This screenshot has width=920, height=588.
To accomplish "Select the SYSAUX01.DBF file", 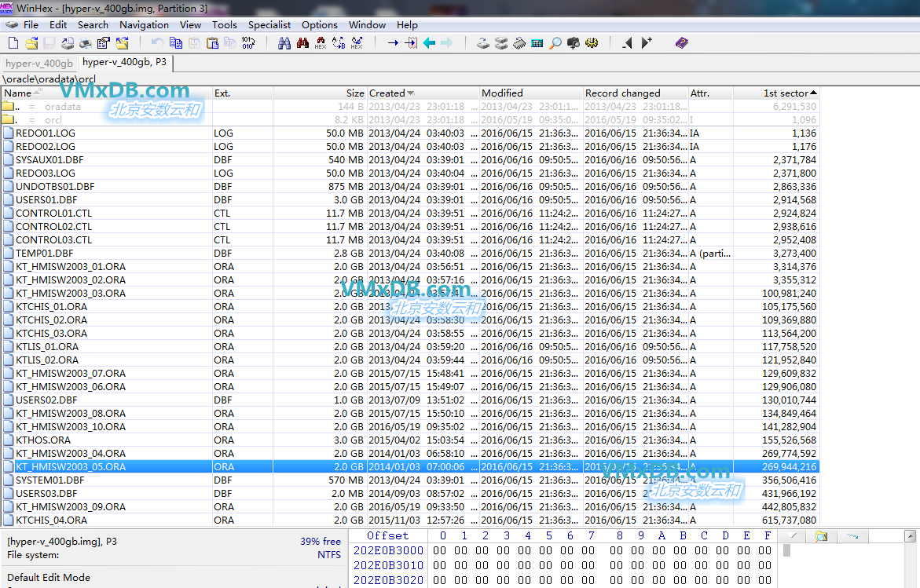I will pos(49,160).
